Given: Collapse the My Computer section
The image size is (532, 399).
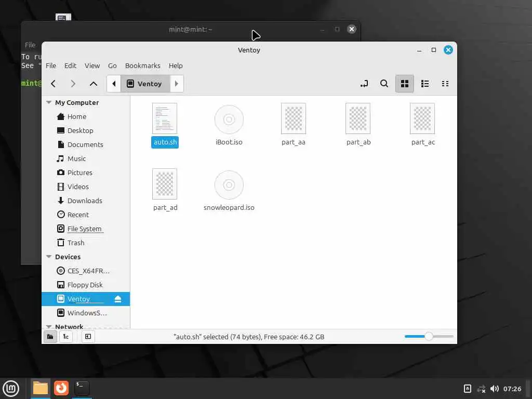Looking at the screenshot, I should [x=49, y=102].
